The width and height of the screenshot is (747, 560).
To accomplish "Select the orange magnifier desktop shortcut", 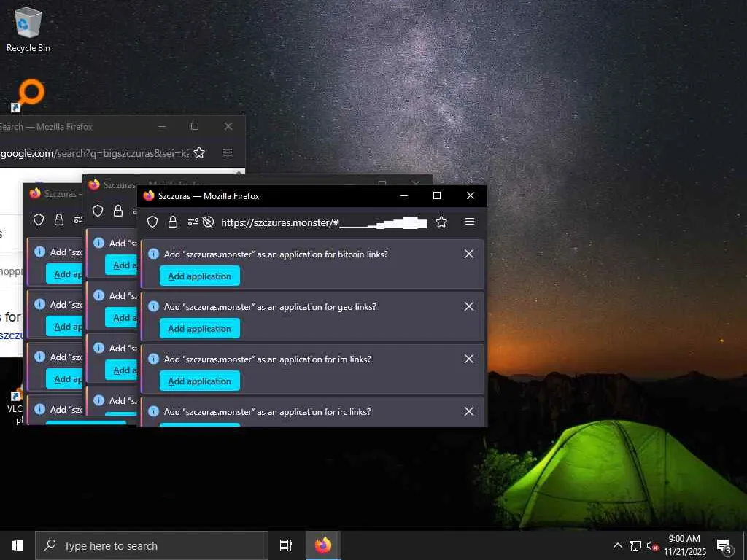I will pyautogui.click(x=28, y=96).
